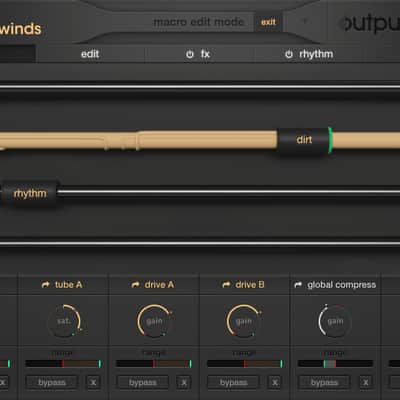400x400 pixels.
Task: Open the fx tab
Action: pos(199,54)
